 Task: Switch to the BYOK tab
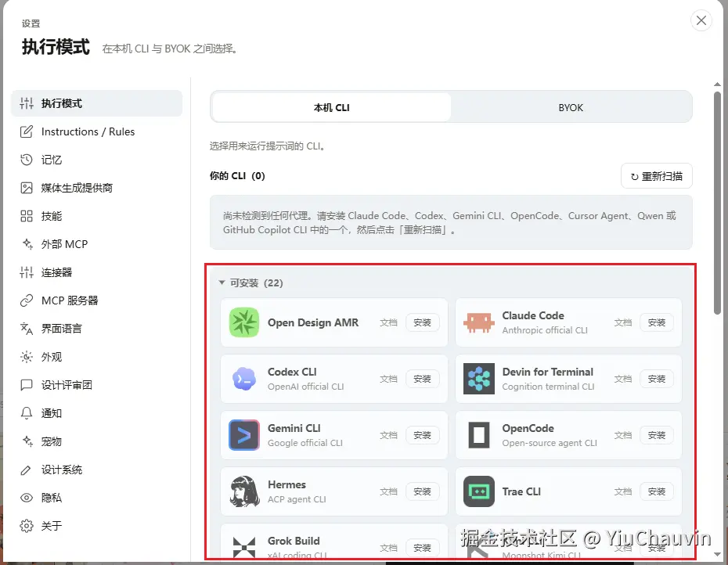click(571, 108)
